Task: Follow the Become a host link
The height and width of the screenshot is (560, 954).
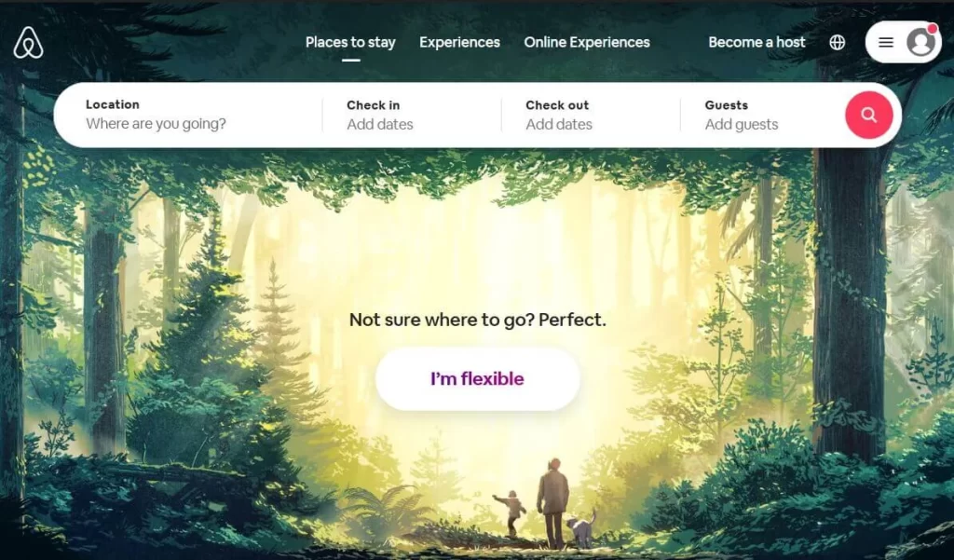Action: 756,43
